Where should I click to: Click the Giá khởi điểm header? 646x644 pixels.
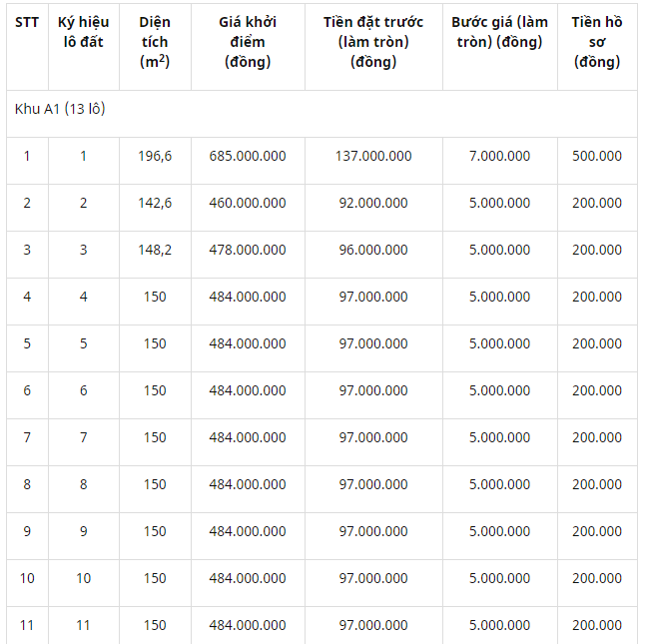pos(248,42)
